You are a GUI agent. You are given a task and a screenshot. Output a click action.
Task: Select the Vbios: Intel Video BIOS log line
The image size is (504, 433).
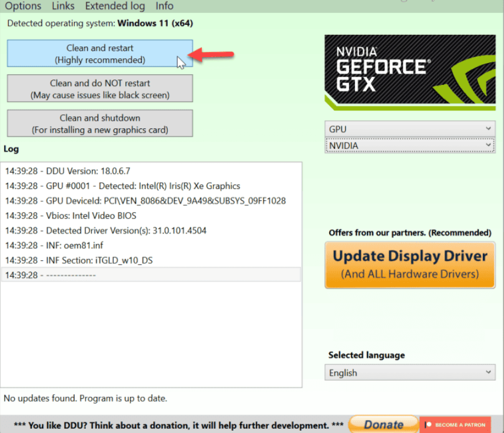click(71, 216)
